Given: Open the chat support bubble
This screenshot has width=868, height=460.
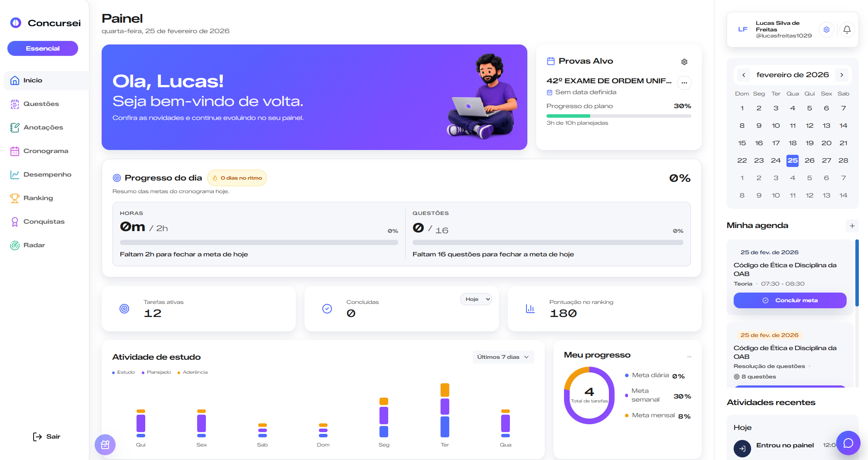Looking at the screenshot, I should coord(848,443).
